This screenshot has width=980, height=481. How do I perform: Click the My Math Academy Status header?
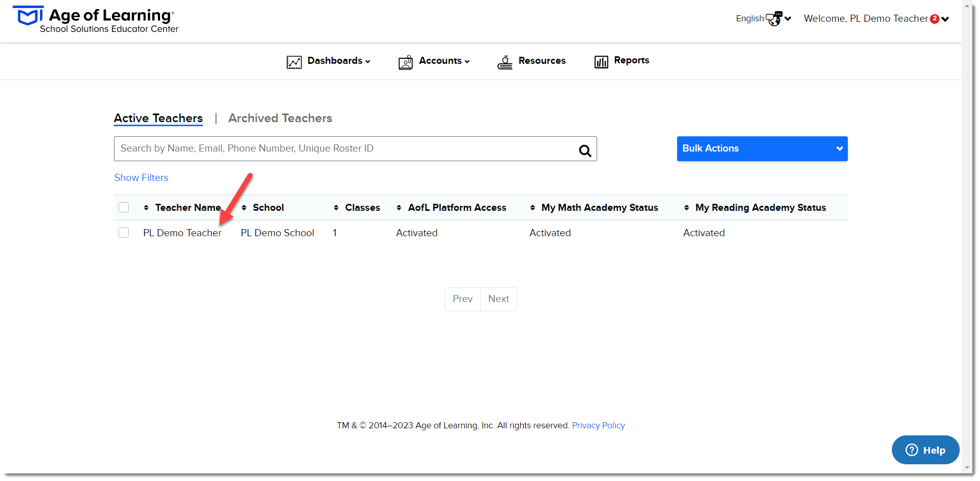pyautogui.click(x=600, y=207)
